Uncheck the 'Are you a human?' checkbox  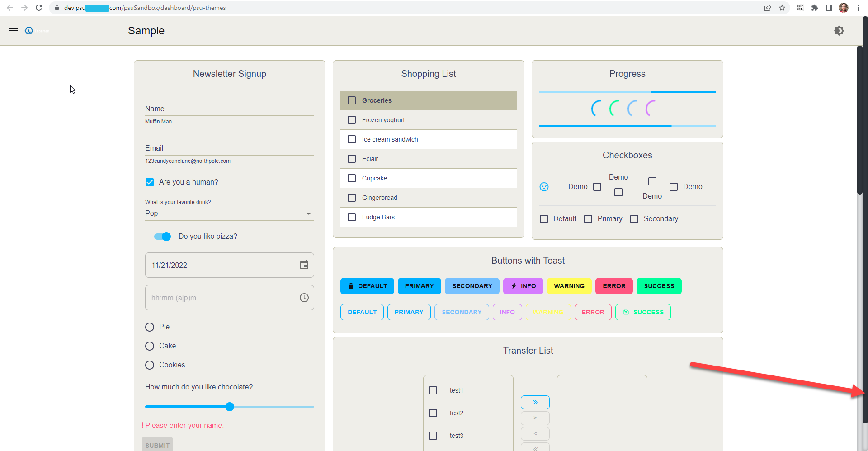[150, 182]
